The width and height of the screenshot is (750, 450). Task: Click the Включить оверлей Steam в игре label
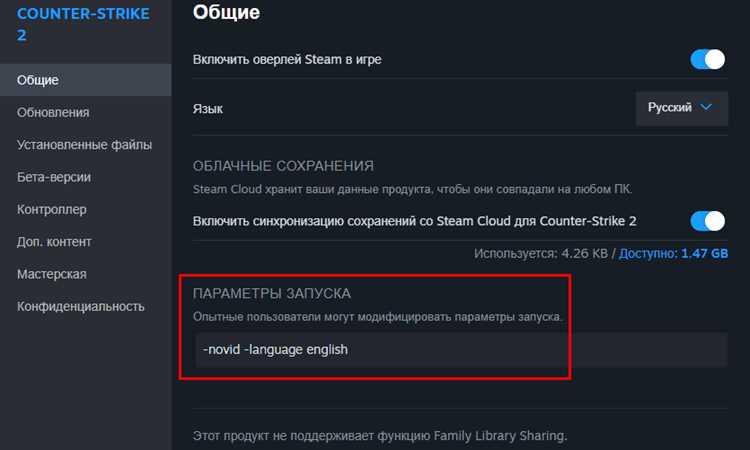pyautogui.click(x=287, y=60)
